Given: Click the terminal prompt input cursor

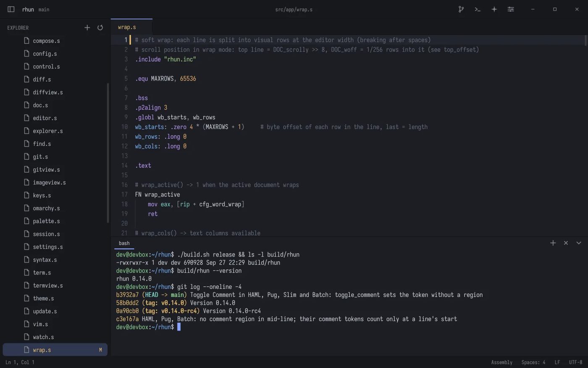Looking at the screenshot, I should tap(179, 327).
